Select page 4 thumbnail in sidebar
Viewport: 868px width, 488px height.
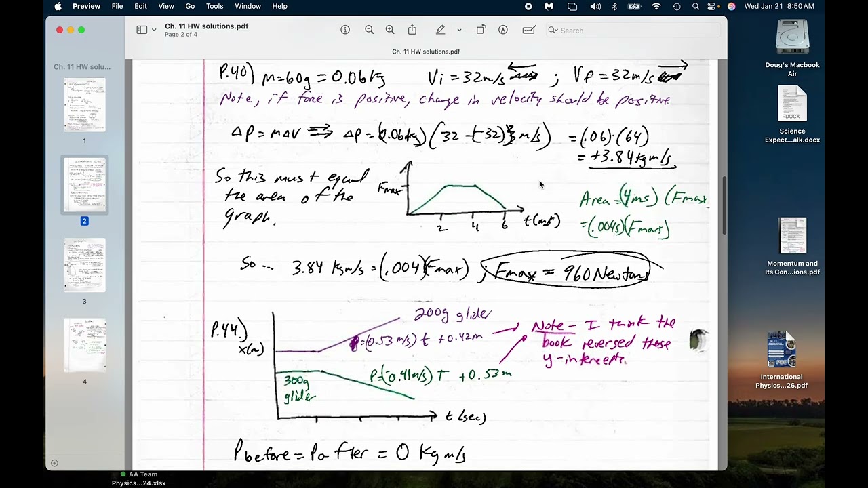tap(85, 345)
